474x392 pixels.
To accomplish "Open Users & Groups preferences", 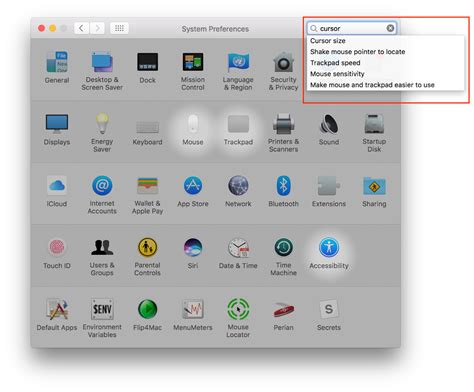I will (x=102, y=257).
